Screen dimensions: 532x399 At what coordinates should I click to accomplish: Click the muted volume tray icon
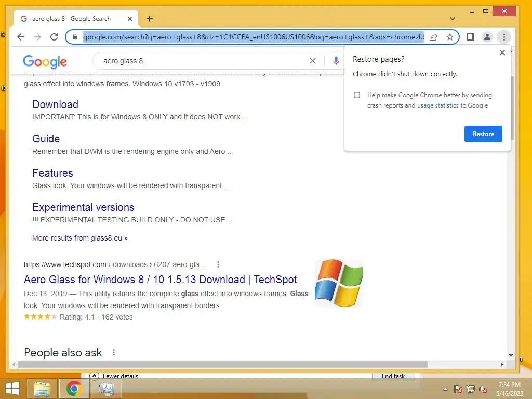(483, 389)
